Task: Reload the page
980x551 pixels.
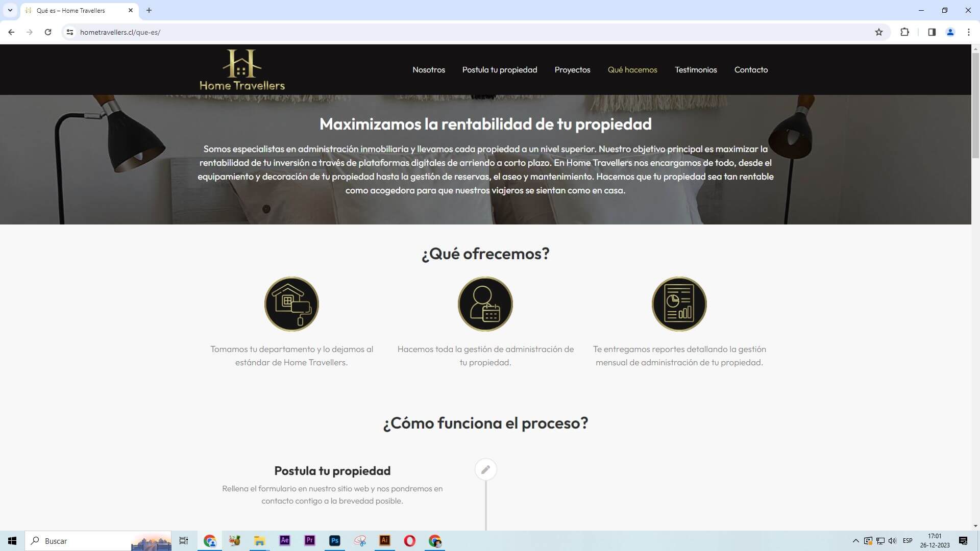Action: pyautogui.click(x=48, y=32)
